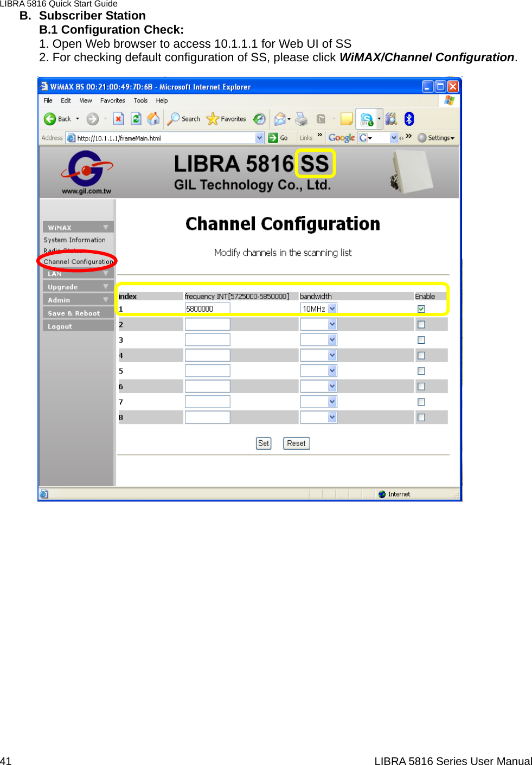This screenshot has height=765, width=532.
Task: Open the yellow note (Discuss) icon
Action: (x=347, y=119)
